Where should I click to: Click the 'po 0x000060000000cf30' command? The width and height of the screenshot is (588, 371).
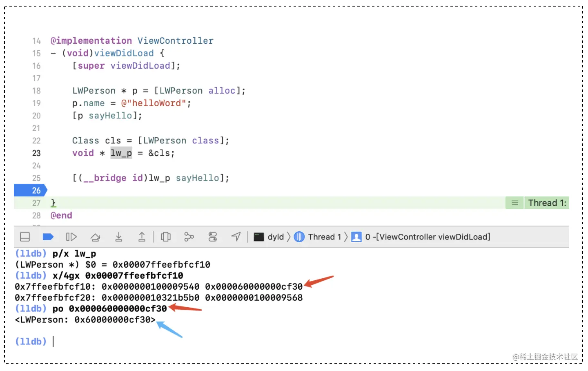[x=110, y=309]
